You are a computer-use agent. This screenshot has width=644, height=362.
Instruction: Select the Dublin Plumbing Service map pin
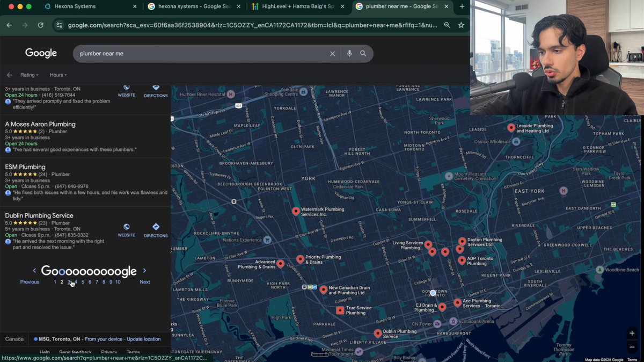(x=378, y=333)
